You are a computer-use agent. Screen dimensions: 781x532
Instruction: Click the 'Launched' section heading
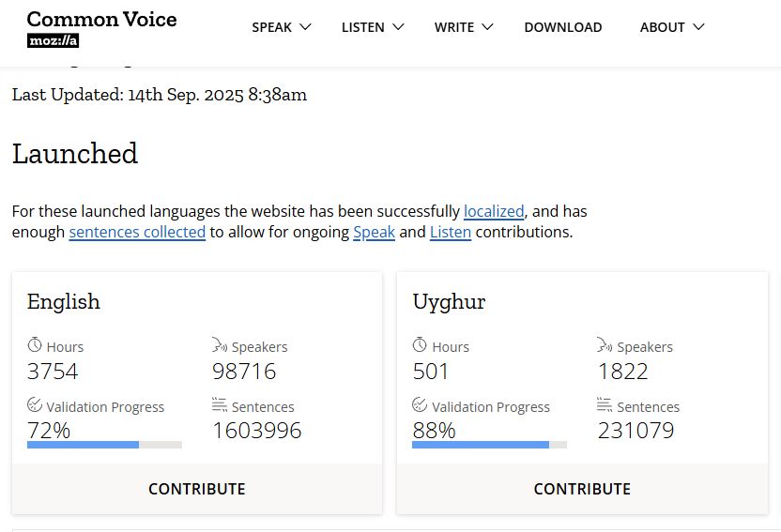pos(75,154)
